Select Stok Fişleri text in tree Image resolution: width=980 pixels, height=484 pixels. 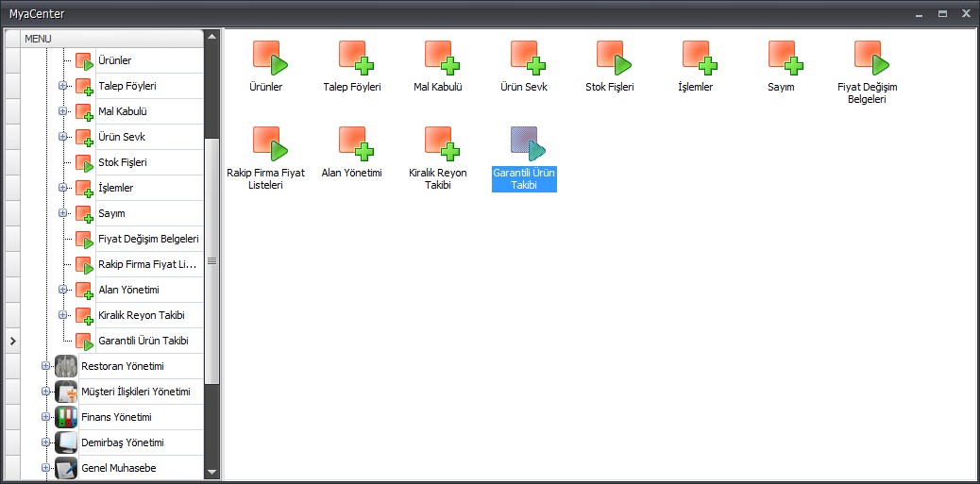[123, 162]
